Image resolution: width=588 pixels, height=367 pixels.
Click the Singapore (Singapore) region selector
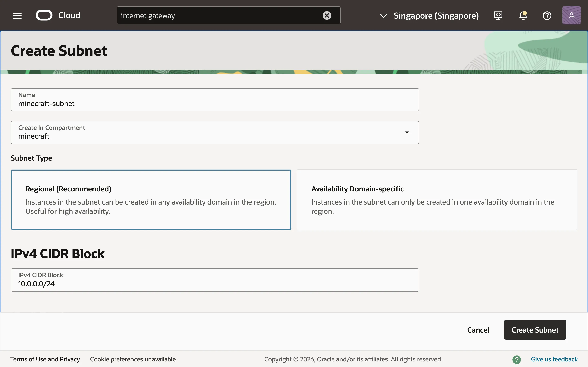(x=436, y=15)
